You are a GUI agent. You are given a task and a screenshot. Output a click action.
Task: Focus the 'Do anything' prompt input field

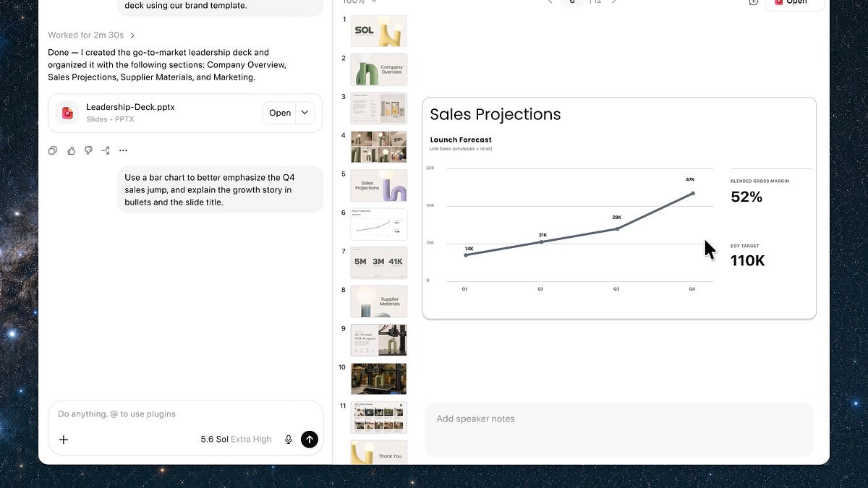(x=186, y=414)
